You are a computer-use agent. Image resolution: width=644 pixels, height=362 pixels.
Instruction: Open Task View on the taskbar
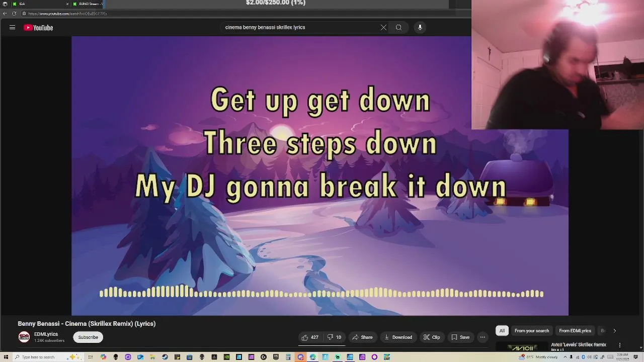point(91,357)
